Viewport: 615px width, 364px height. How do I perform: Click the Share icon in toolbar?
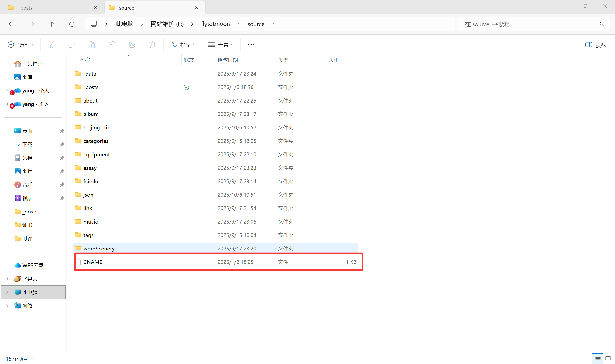point(132,45)
